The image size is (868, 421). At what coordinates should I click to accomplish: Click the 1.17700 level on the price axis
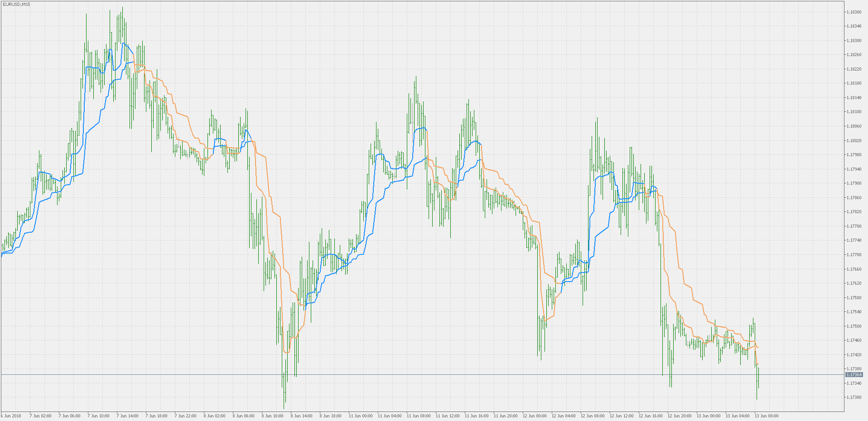(854, 254)
